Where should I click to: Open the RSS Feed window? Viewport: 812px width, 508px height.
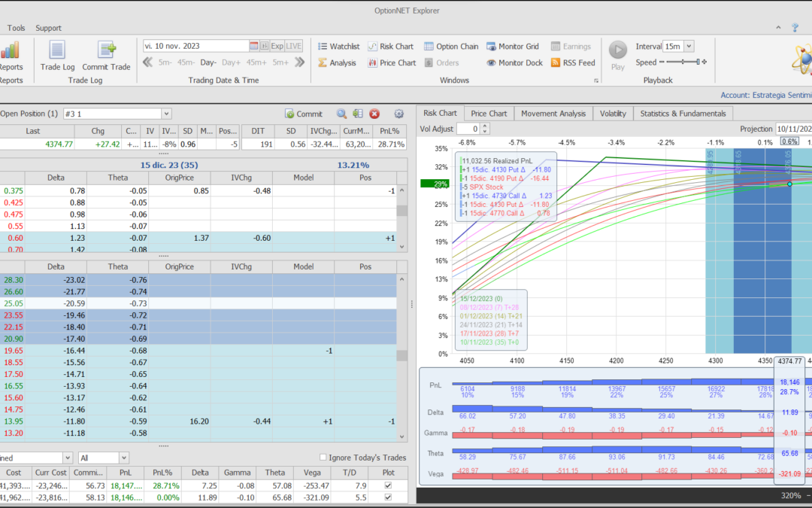[x=573, y=63]
